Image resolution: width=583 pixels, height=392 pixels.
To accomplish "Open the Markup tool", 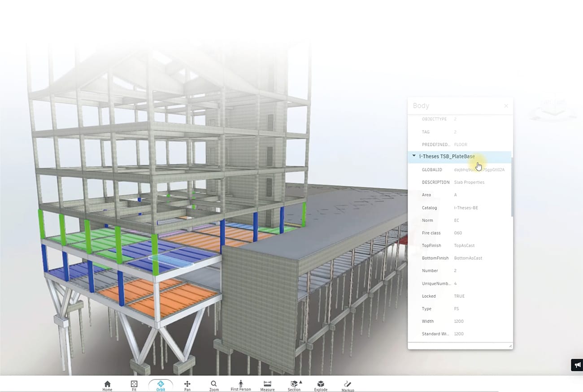I will 347,386.
